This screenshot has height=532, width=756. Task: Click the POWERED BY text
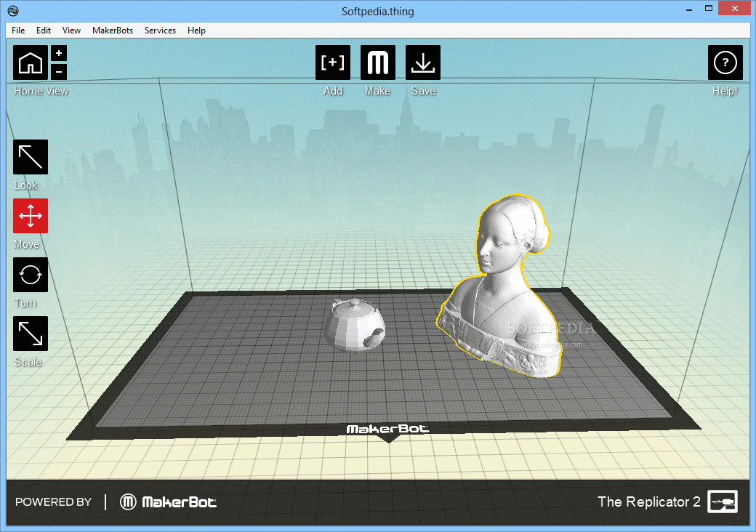point(53,502)
